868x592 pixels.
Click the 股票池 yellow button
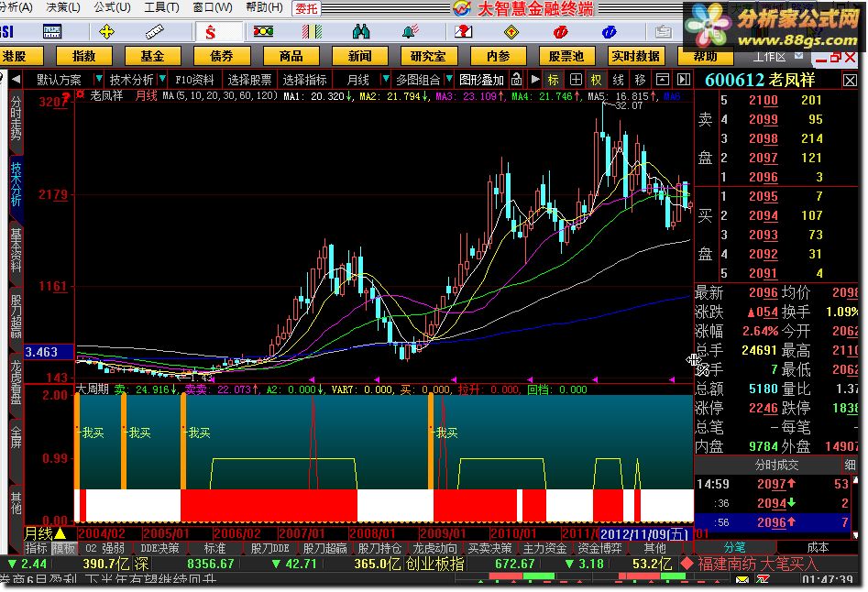566,56
